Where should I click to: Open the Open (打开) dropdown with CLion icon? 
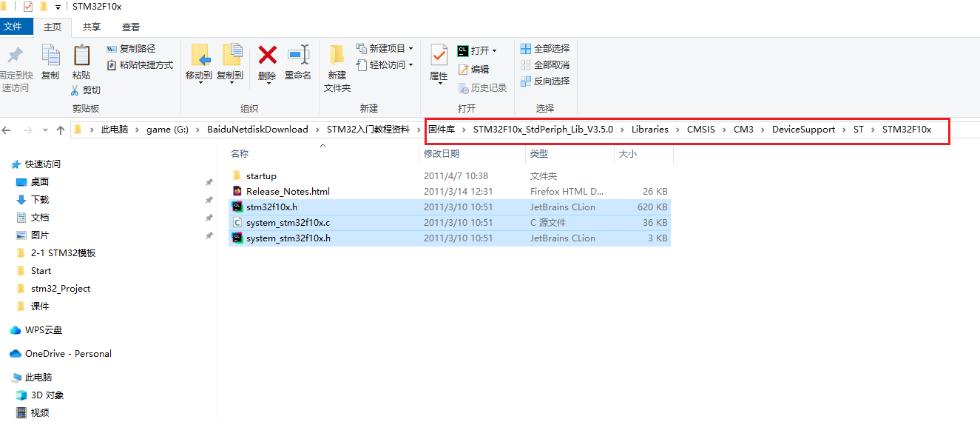pyautogui.click(x=477, y=50)
